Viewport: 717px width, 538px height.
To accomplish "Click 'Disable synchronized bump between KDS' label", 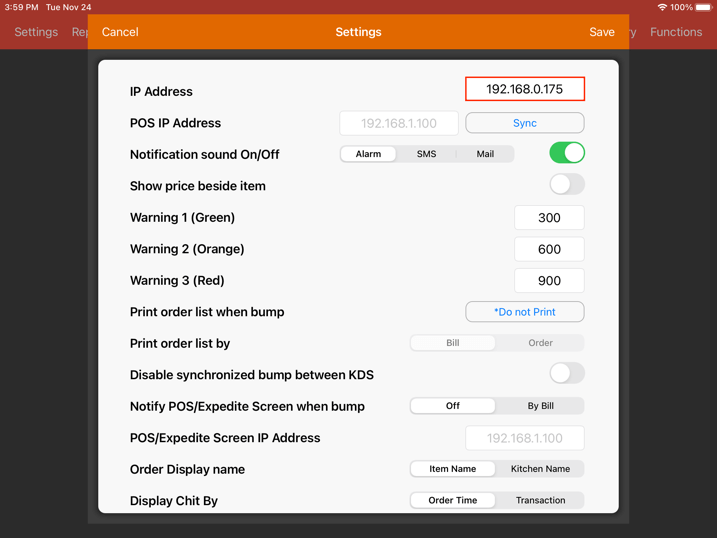I will point(251,375).
